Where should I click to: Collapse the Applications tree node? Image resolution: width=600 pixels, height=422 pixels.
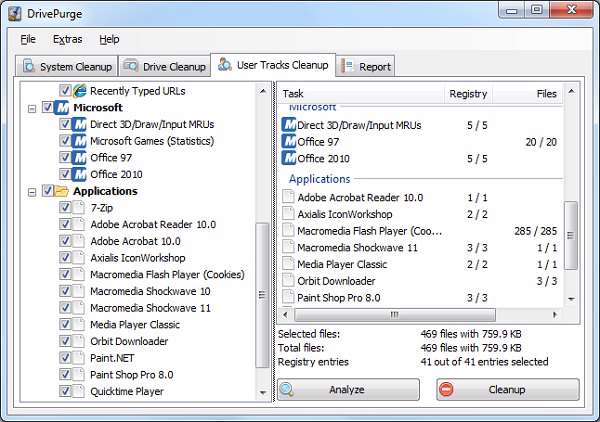[32, 192]
